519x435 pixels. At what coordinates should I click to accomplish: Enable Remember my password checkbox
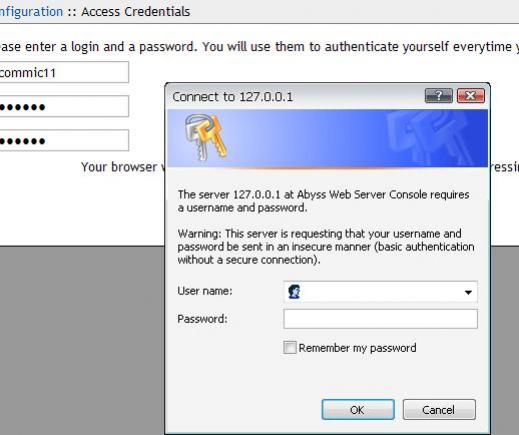pos(289,347)
